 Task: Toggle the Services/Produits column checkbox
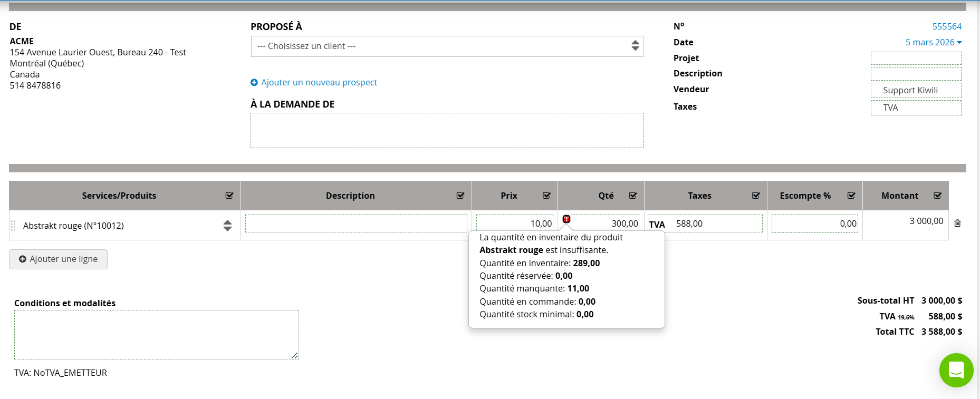pyautogui.click(x=229, y=196)
